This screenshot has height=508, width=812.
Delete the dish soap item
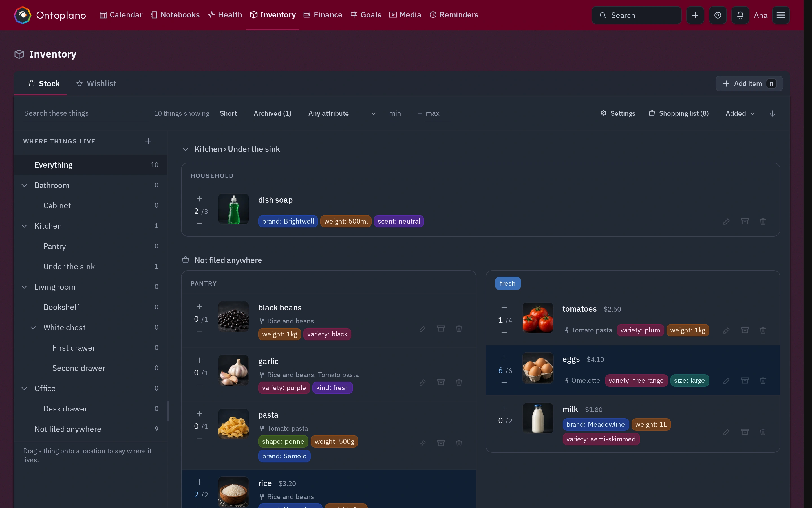tap(763, 222)
